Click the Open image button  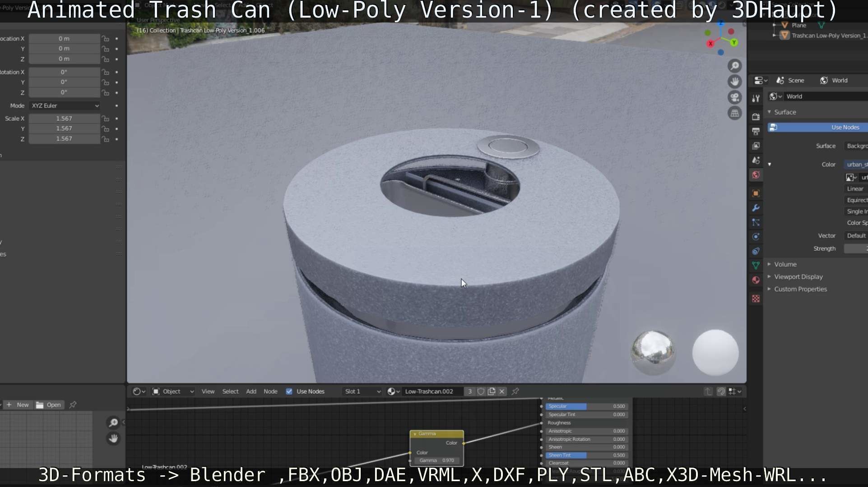49,405
